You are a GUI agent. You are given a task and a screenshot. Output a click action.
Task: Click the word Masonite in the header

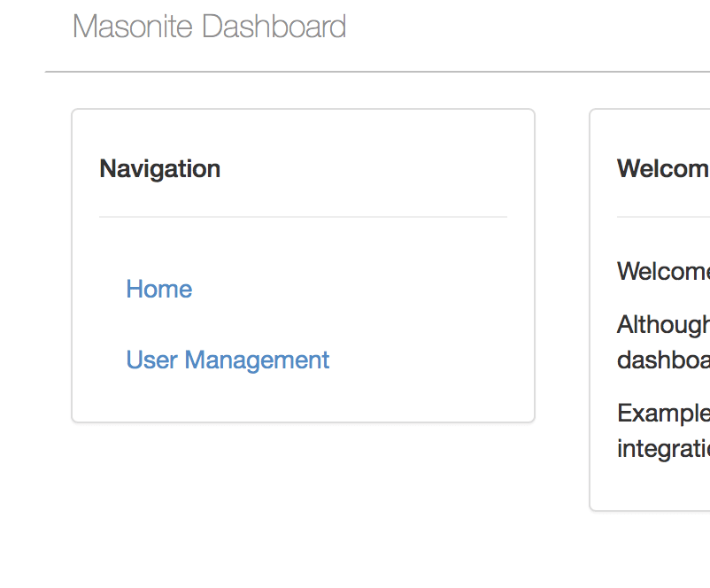(133, 27)
